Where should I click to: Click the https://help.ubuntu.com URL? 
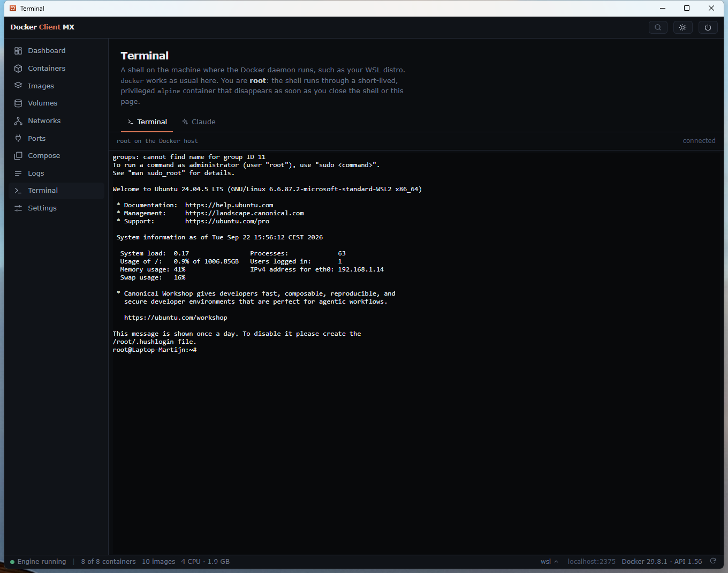(229, 205)
